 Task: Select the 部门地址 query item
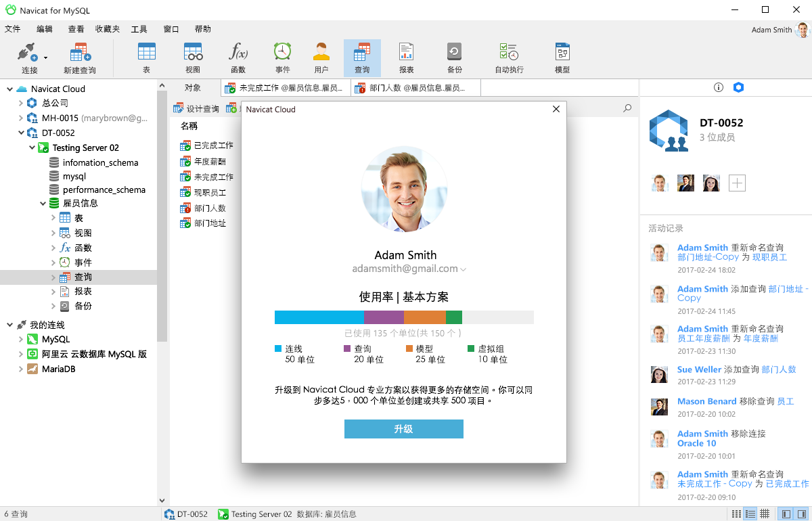click(202, 223)
